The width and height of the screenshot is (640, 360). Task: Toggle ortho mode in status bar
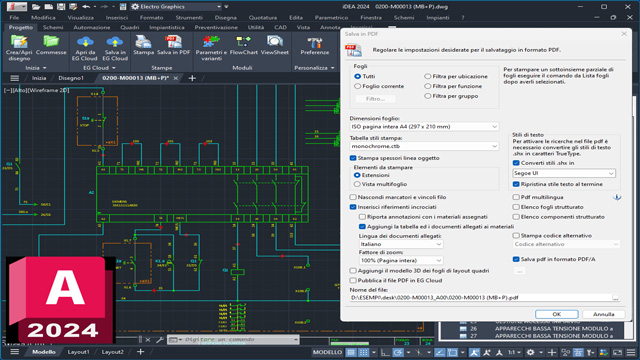385,352
